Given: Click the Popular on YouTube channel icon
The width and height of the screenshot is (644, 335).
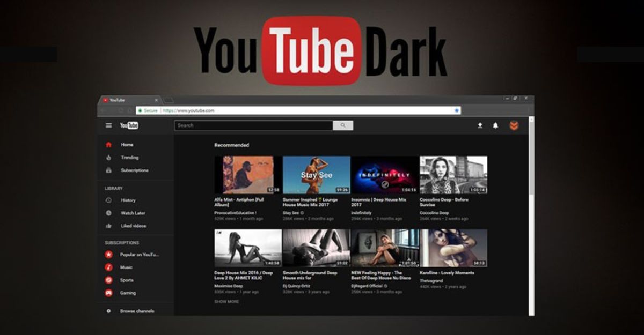Looking at the screenshot, I should (108, 255).
